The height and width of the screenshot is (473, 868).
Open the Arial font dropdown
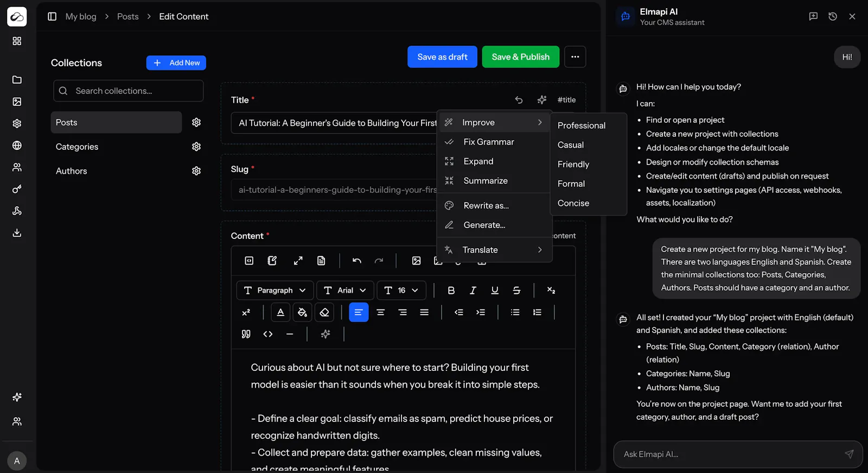point(345,291)
